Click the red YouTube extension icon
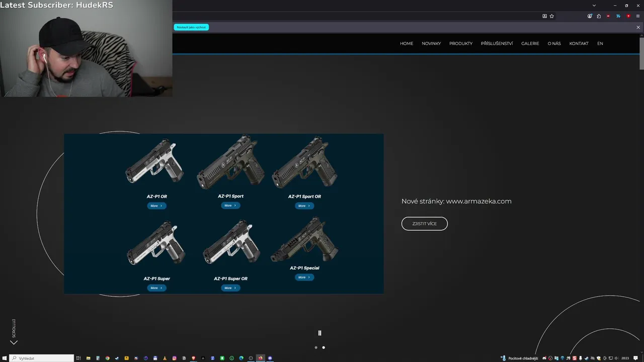644x362 pixels. click(628, 16)
